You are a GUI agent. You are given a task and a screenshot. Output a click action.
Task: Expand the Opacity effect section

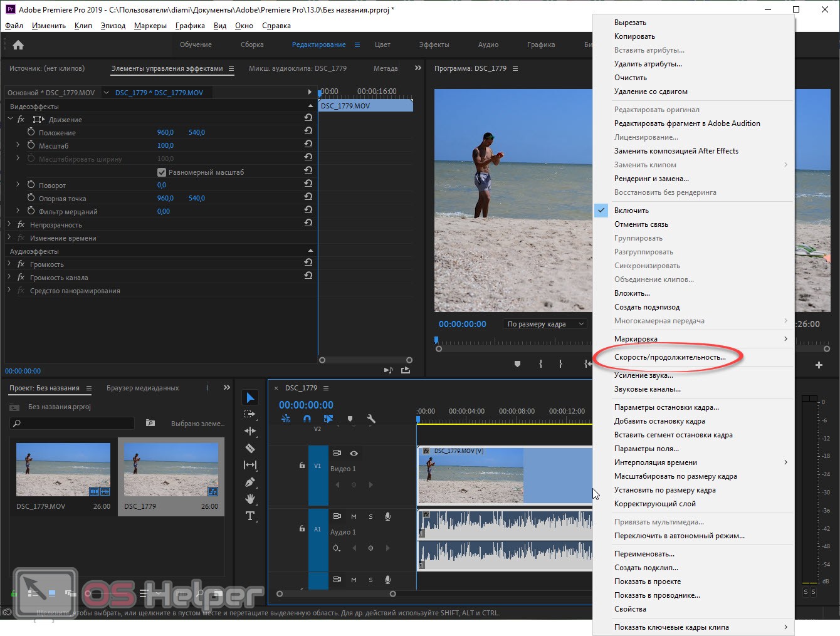click(9, 224)
